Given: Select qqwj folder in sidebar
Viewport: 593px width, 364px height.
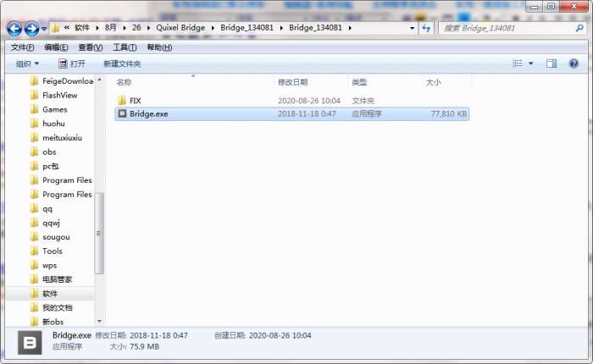Looking at the screenshot, I should [46, 223].
